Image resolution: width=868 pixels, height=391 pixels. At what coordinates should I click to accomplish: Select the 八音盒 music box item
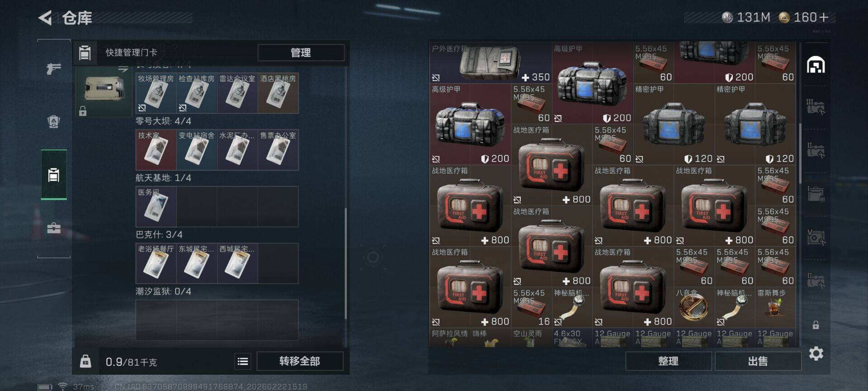coord(694,308)
